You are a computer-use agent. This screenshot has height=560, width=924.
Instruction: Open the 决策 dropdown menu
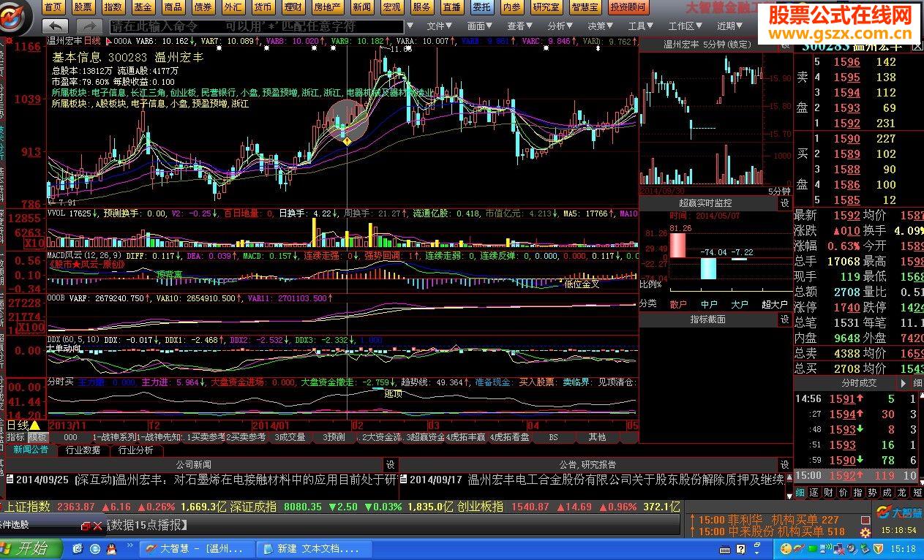click(x=601, y=26)
